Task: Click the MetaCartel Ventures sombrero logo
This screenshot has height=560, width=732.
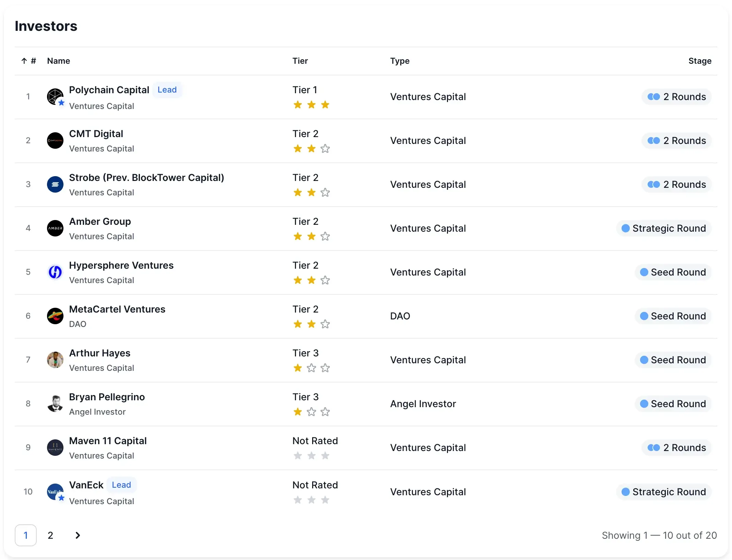Action: tap(55, 316)
